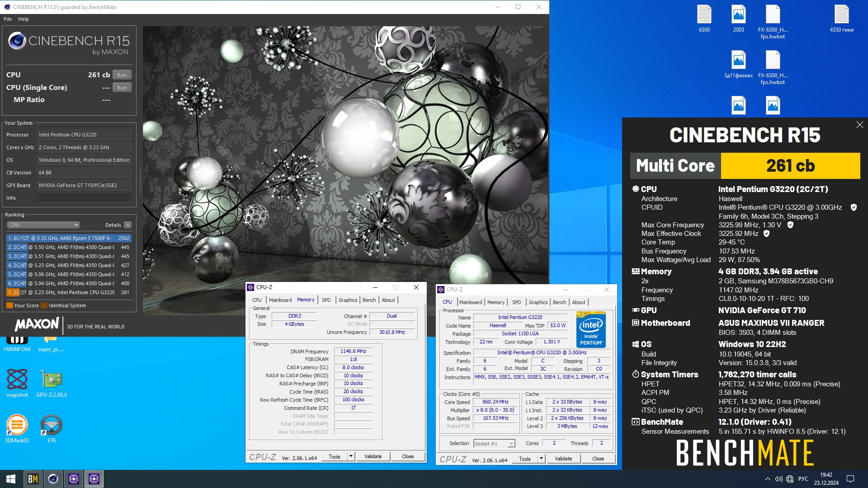Click Validate in CPU-Z Memory window
This screenshot has width=868, height=488.
373,456
